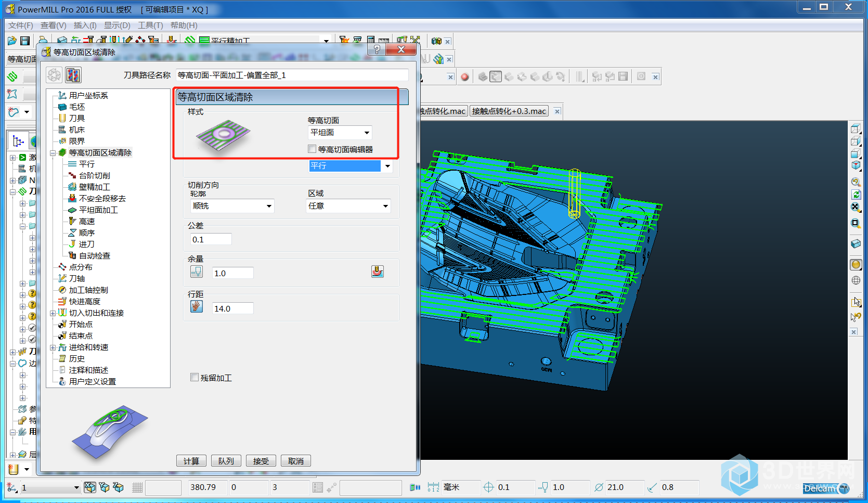
Task: Open the 插入(I) menu
Action: tap(85, 25)
